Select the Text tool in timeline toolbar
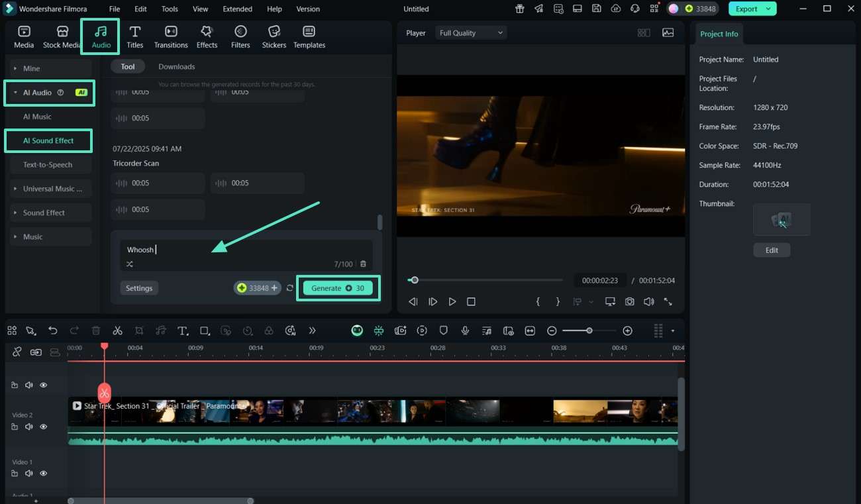Image resolution: width=861 pixels, height=504 pixels. 183,330
